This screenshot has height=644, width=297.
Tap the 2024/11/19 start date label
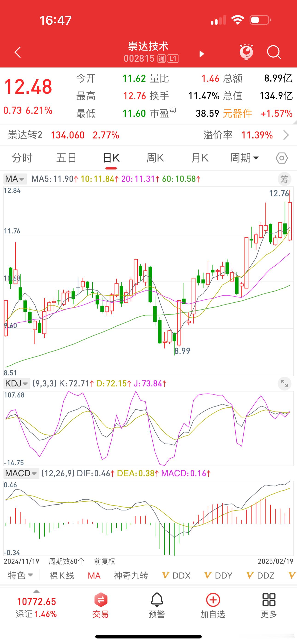[x=21, y=562]
